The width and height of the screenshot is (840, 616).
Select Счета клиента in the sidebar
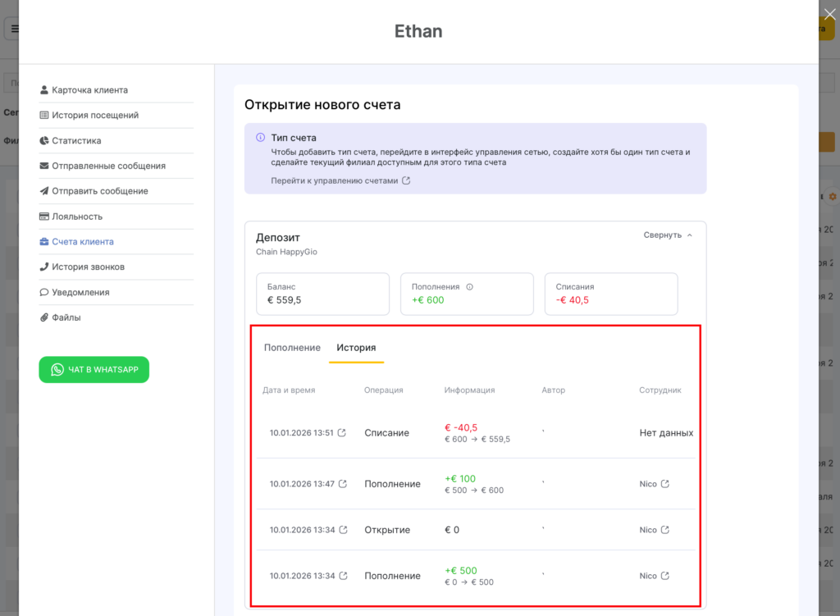82,242
